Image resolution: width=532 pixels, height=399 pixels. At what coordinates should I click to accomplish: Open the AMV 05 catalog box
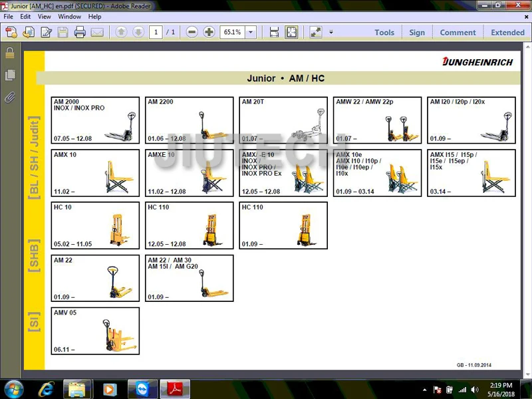click(x=95, y=331)
